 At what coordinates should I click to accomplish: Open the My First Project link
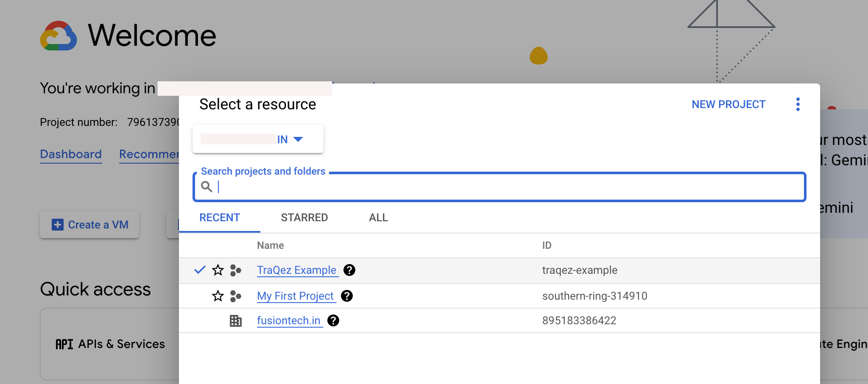(x=295, y=296)
